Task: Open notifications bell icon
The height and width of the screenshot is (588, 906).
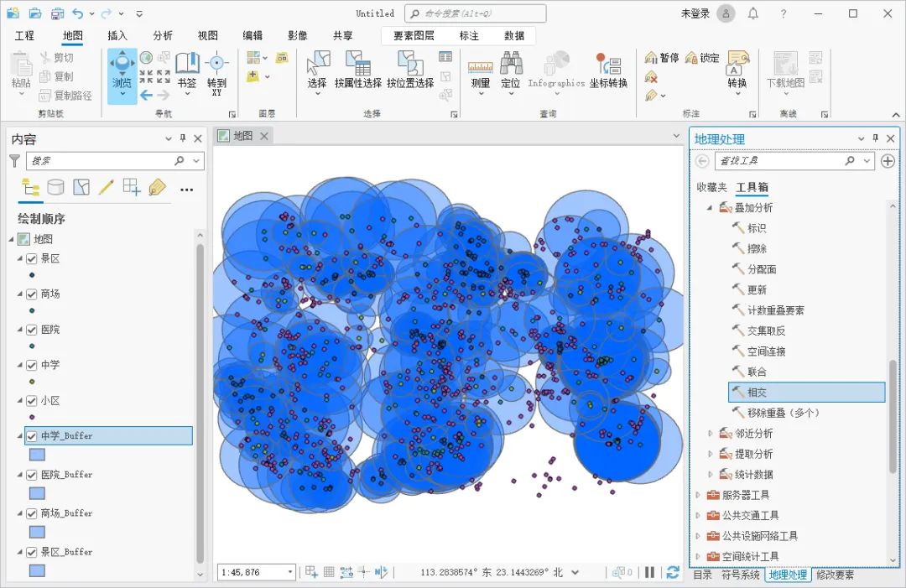Action: (752, 13)
